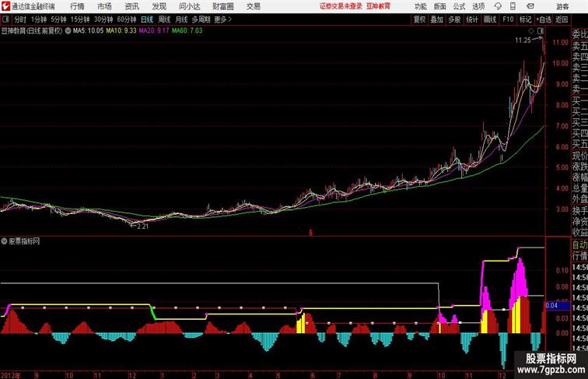Image resolution: width=588 pixels, height=379 pixels.
Task: Open the F10 company info button
Action: tap(508, 19)
